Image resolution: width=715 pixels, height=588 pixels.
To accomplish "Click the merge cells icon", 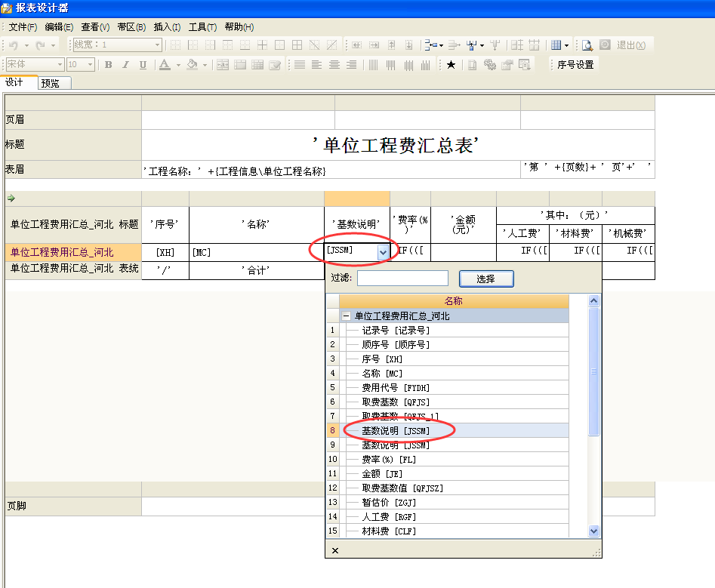I will pyautogui.click(x=223, y=65).
